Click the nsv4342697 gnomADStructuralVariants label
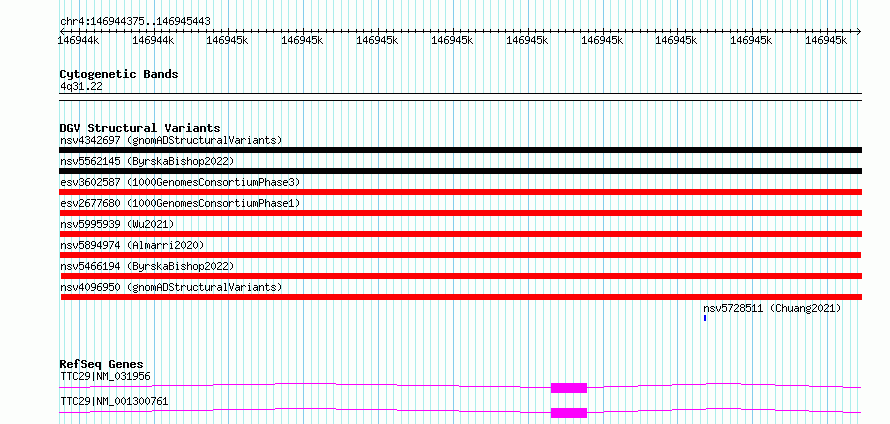The image size is (890, 424). pos(171,140)
